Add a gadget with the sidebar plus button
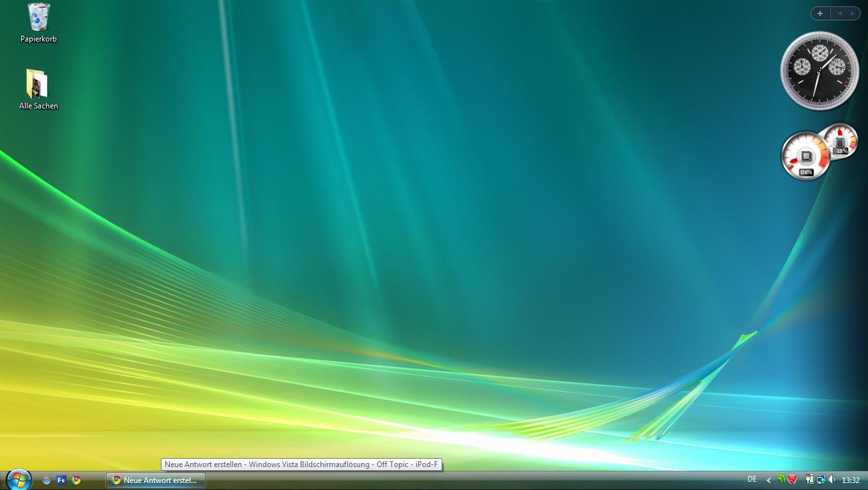 point(820,13)
